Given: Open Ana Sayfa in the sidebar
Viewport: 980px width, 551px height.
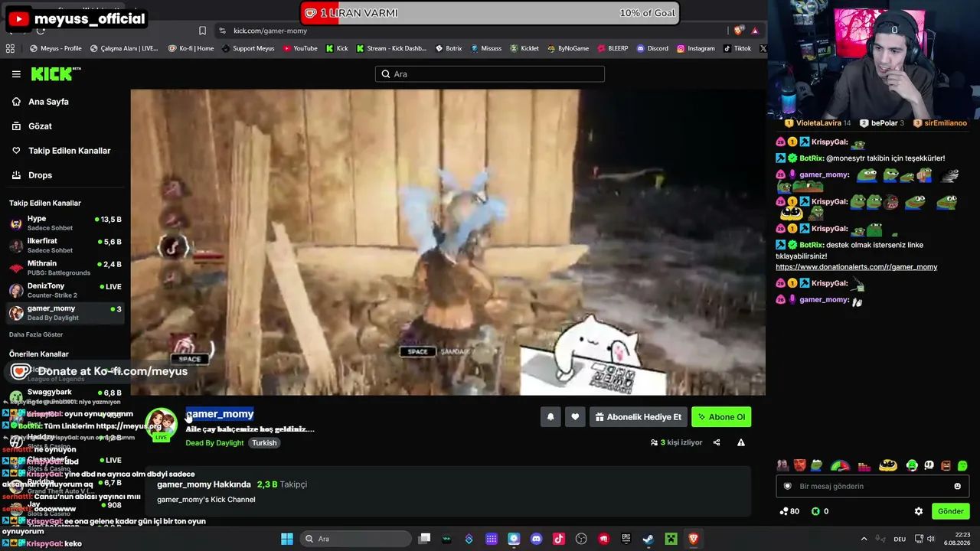Looking at the screenshot, I should click(x=48, y=102).
